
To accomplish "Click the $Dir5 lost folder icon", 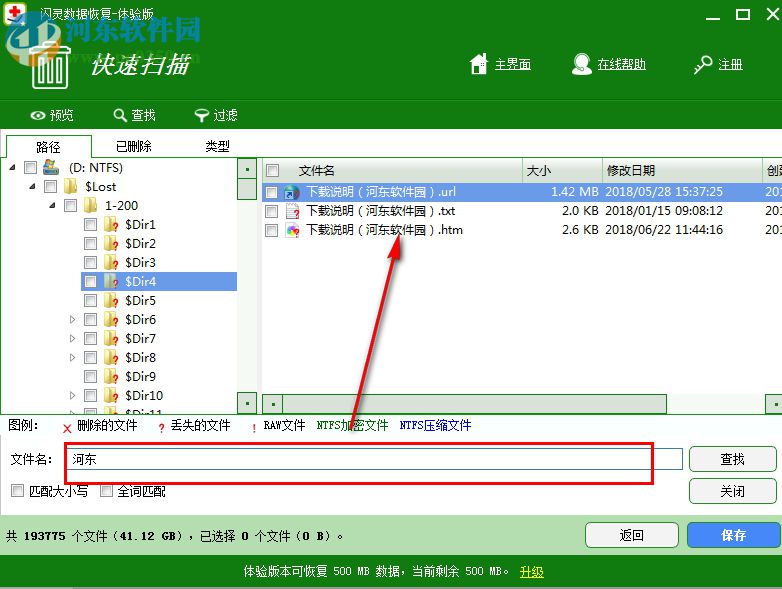I will (x=111, y=300).
